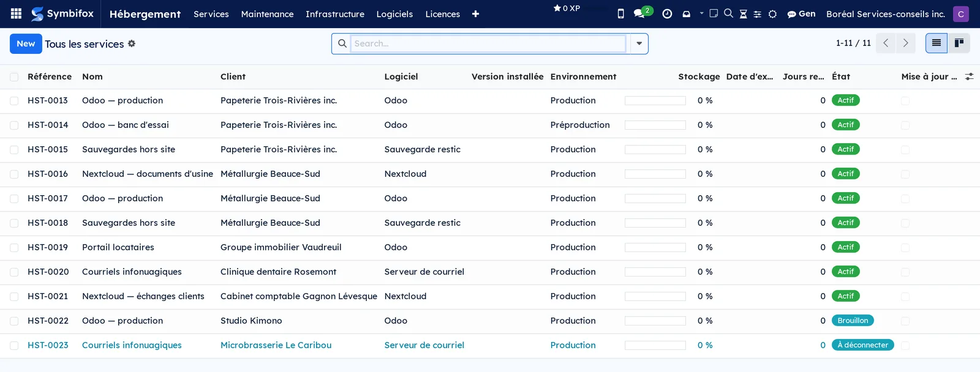This screenshot has width=980, height=372.
Task: Create a new service with New
Action: [26, 43]
